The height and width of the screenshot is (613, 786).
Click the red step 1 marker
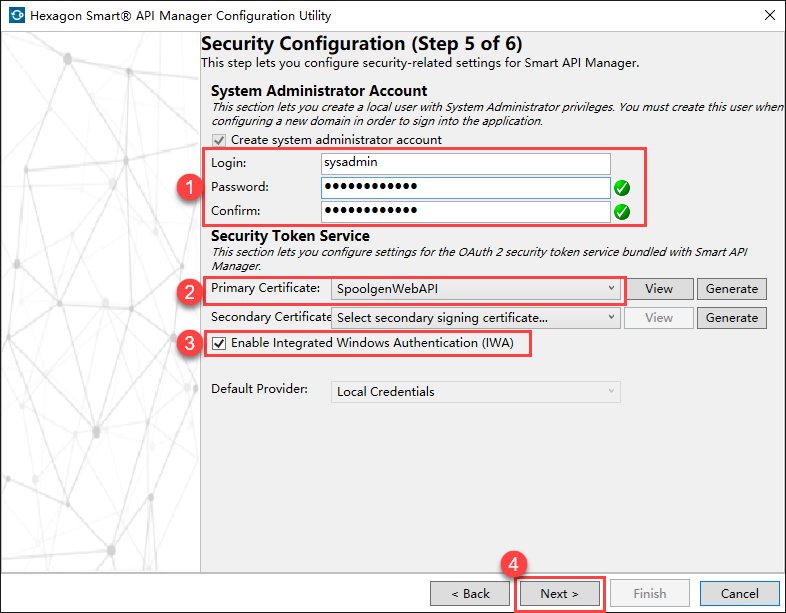[187, 187]
